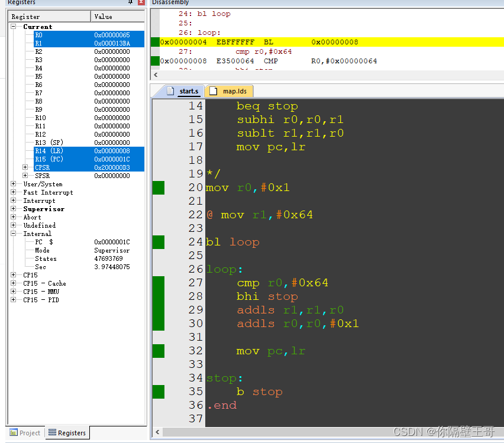Click source line 'bhi stop'
Viewport: 504px width, 443px height.
pos(267,296)
